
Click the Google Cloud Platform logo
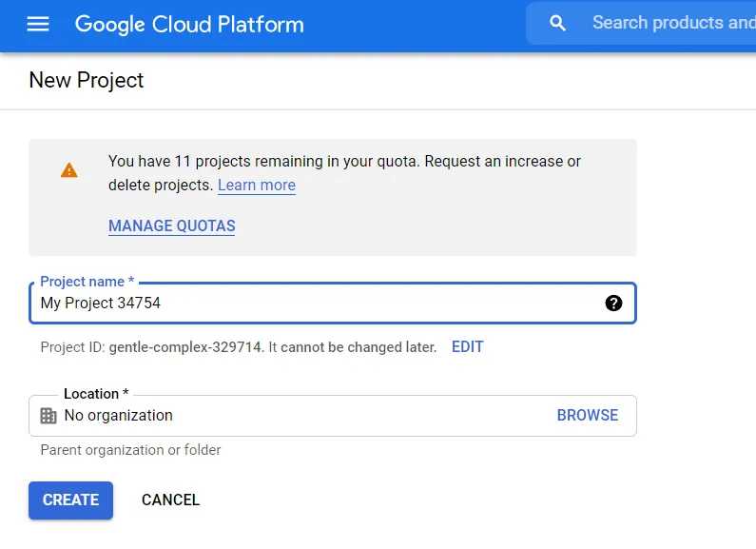coord(189,25)
